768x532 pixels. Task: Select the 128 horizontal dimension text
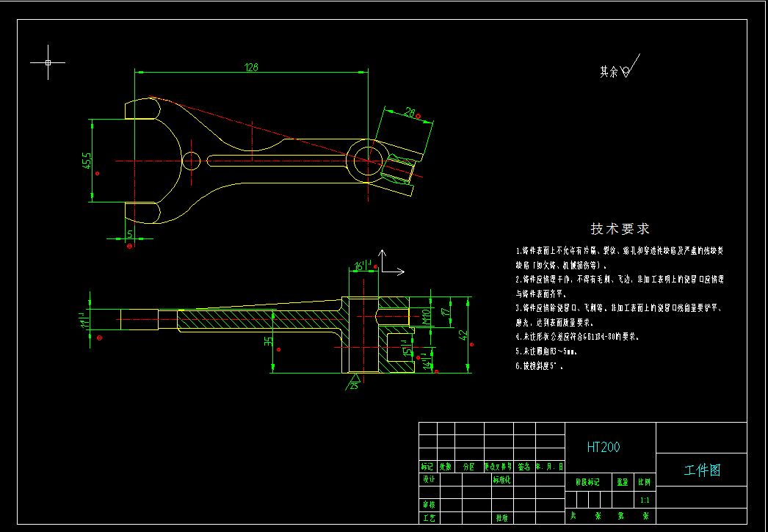point(251,68)
